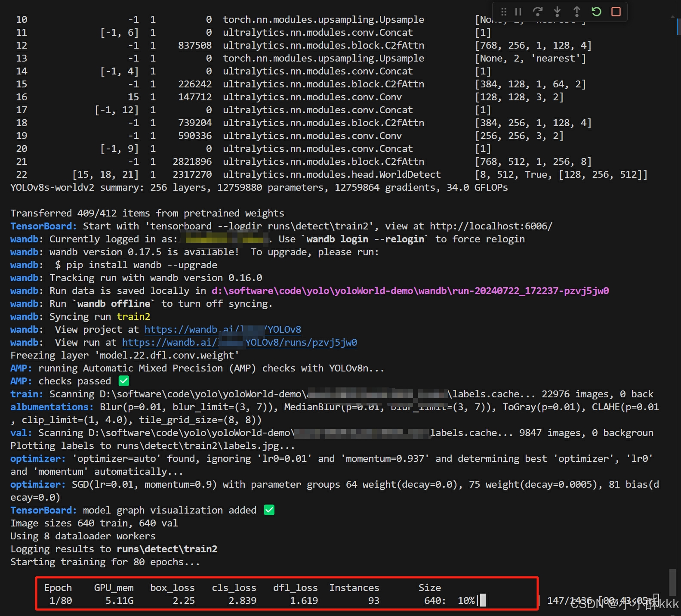Click the 'val:' scanning line with 9847 images
681x616 pixels.
pyautogui.click(x=332, y=433)
